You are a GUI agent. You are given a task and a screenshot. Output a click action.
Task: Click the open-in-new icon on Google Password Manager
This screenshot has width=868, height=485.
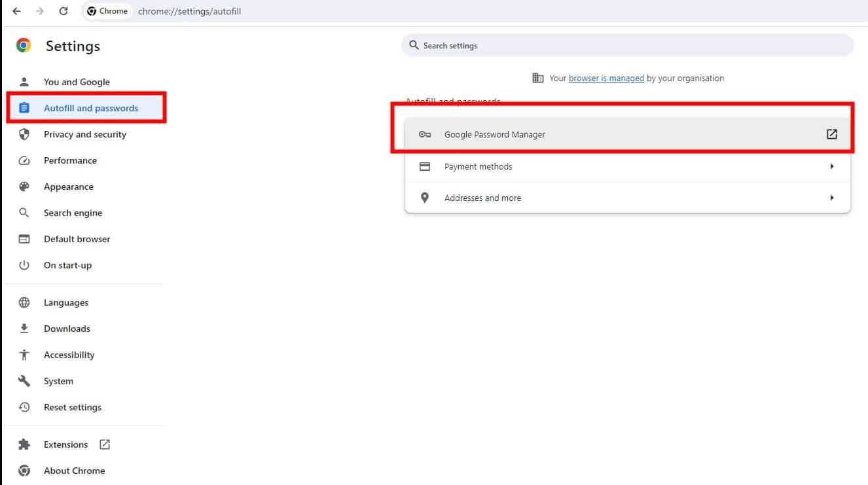[832, 134]
